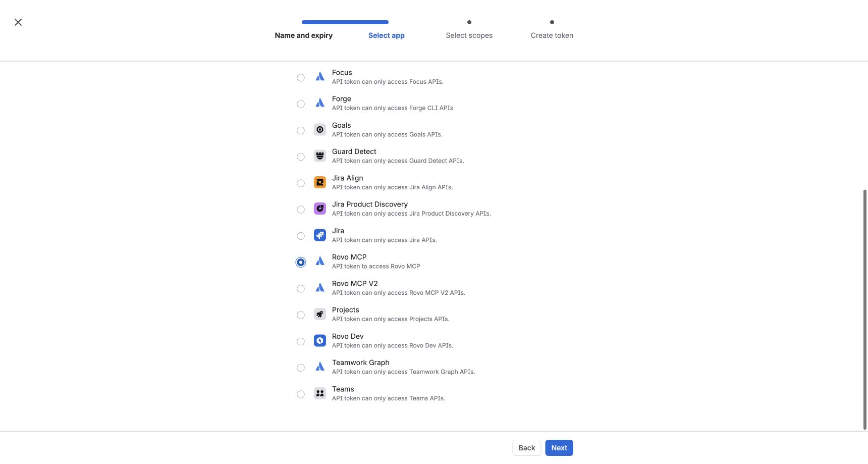The image size is (868, 464).
Task: Click "API token can only access Goals APIs."
Action: pyautogui.click(x=388, y=135)
